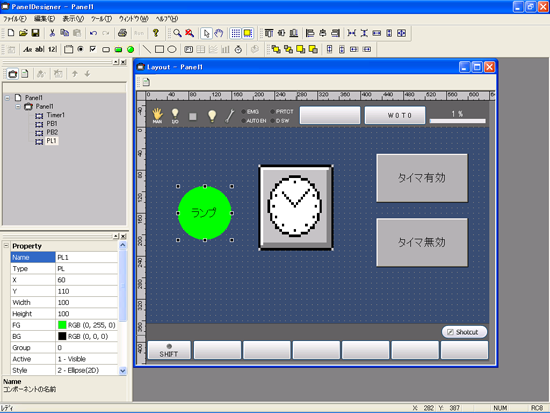Collapse the Panel1 root tree node
The width and height of the screenshot is (550, 413).
(x=7, y=98)
